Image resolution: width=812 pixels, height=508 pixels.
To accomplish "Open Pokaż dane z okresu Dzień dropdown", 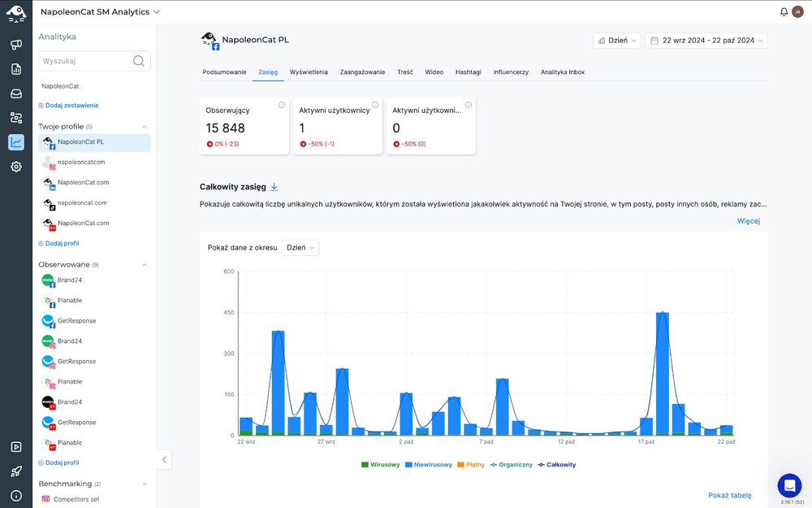I will pyautogui.click(x=300, y=247).
